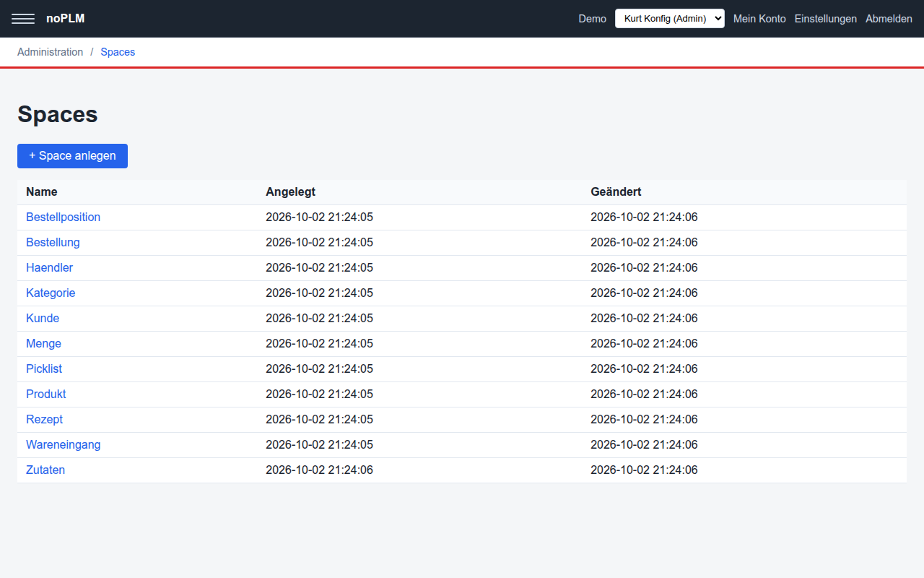Go to Mein Konto

tap(759, 19)
